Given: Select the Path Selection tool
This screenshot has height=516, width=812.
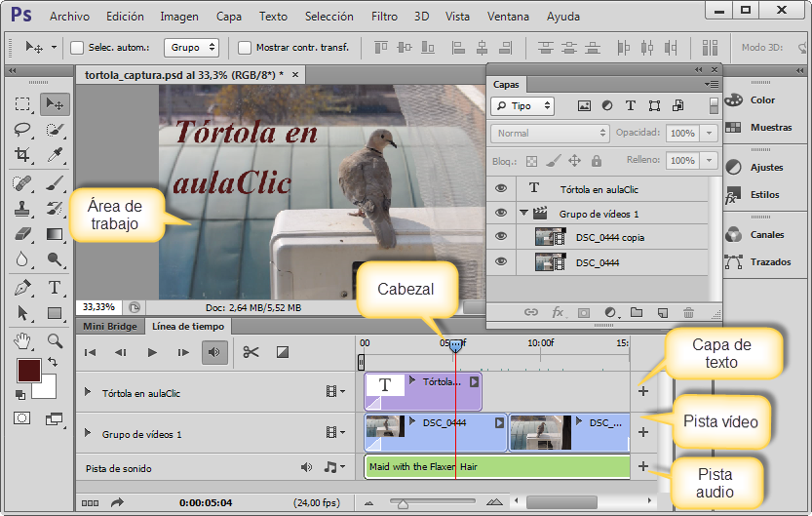Looking at the screenshot, I should 22,313.
